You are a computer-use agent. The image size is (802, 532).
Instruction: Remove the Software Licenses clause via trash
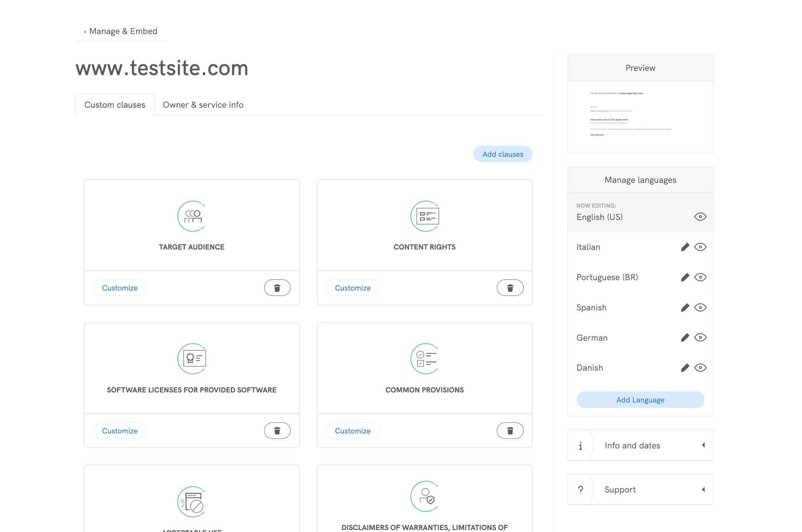pyautogui.click(x=277, y=431)
